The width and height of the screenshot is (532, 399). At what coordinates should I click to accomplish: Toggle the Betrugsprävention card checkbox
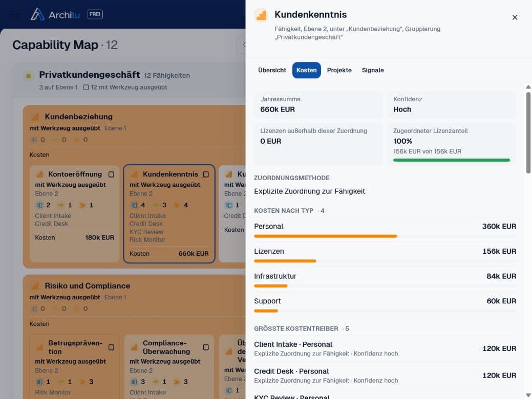(x=111, y=347)
